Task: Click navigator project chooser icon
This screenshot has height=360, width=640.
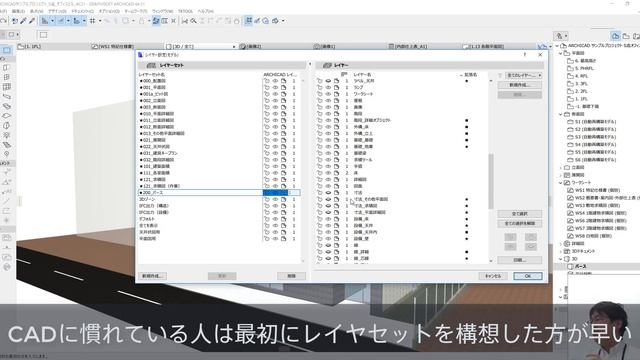Action: (560, 36)
